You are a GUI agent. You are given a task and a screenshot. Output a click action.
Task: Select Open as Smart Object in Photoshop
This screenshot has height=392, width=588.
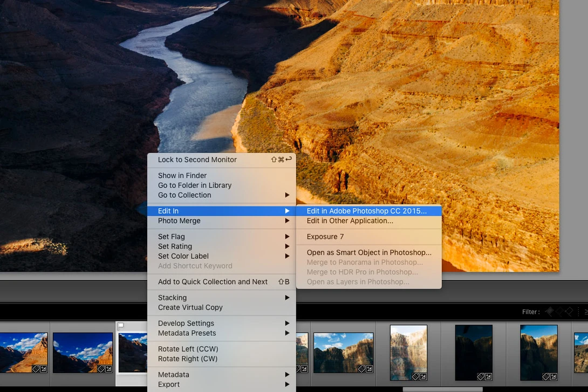pos(368,252)
